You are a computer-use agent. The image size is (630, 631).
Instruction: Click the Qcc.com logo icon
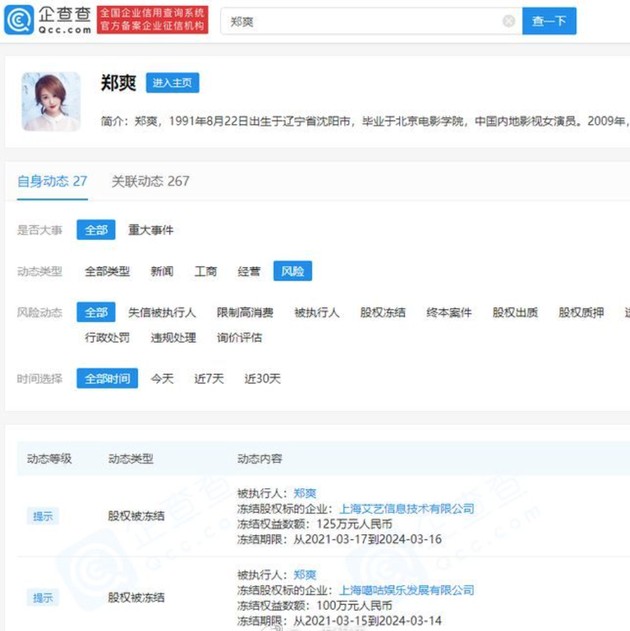tap(19, 20)
